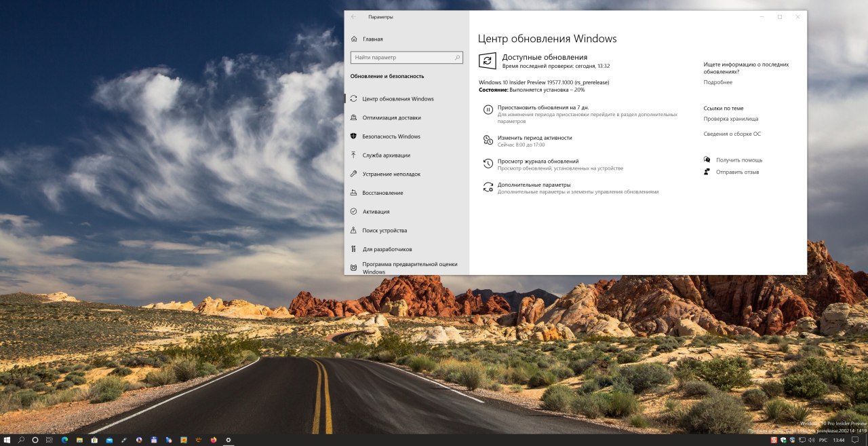Click the volume speaker icon in tray
Image resolution: width=868 pixels, height=446 pixels.
pos(812,440)
